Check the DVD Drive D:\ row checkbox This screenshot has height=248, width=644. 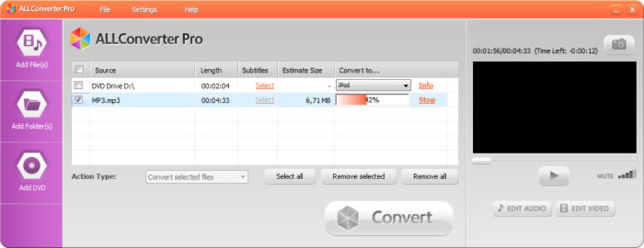[x=78, y=85]
